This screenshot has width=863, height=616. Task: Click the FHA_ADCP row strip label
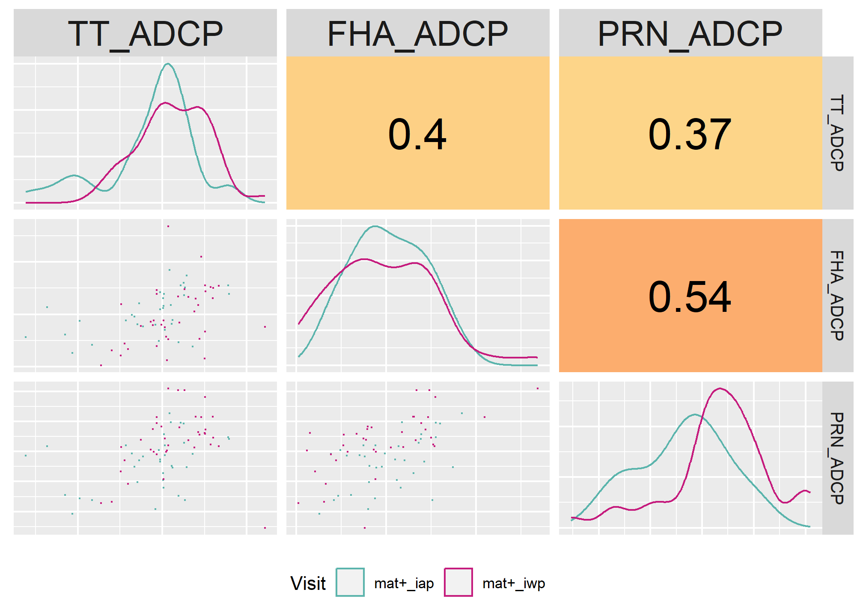coord(838,296)
